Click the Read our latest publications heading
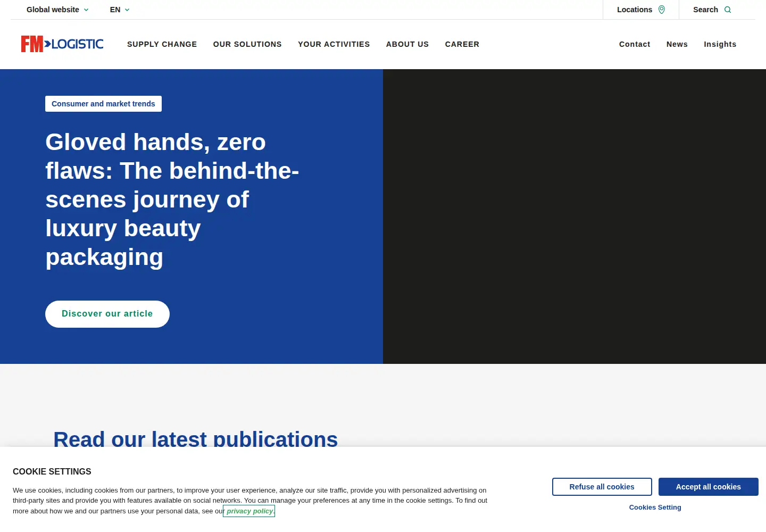The width and height of the screenshot is (766, 532). pyautogui.click(x=196, y=438)
